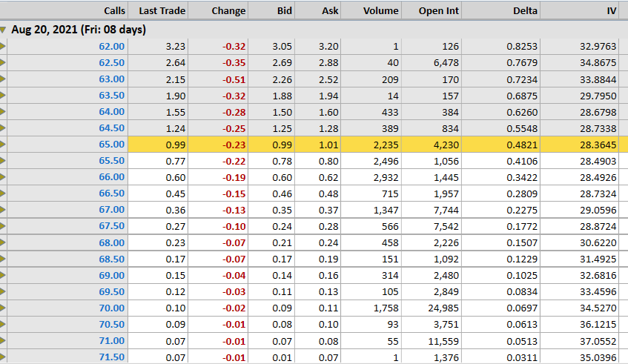628x364 pixels.
Task: Collapse the Aug 20, 2021 expiration group
Action: 3,30
